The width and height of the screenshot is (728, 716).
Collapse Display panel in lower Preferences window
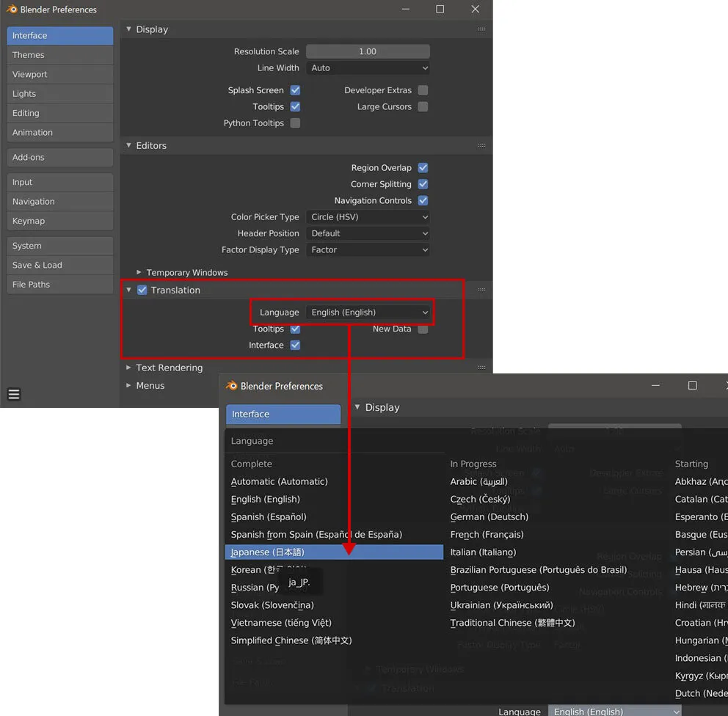357,407
